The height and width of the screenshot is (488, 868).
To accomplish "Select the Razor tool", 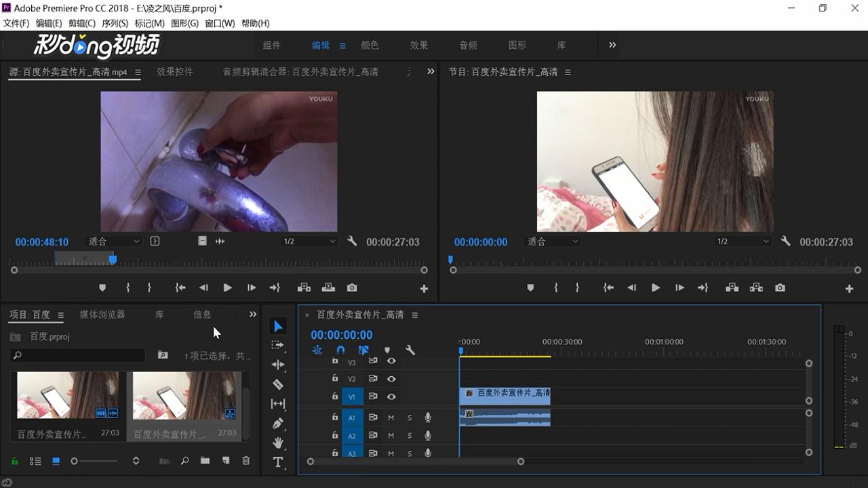I will pos(278,384).
